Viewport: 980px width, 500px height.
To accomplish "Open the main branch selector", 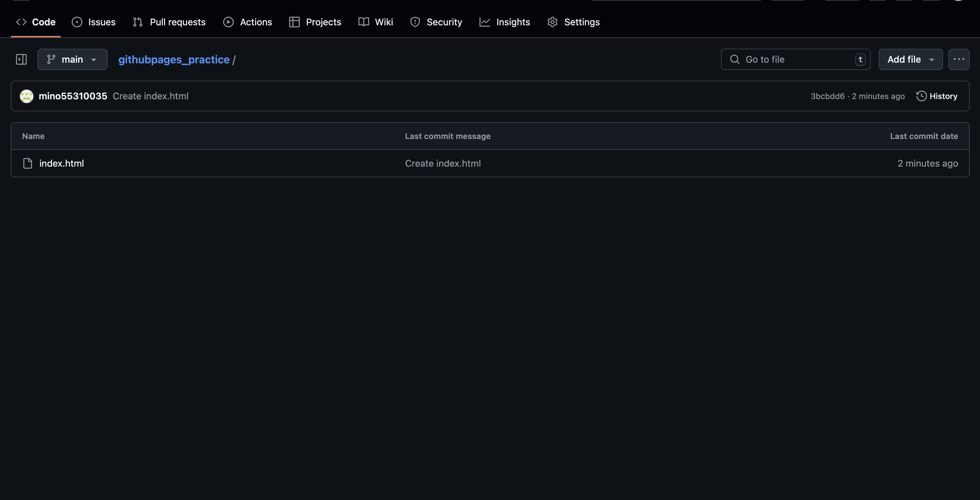I will pos(72,59).
